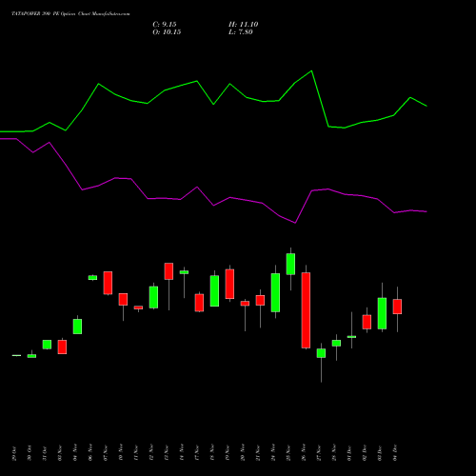Select the red candle for 03 Nov
The width and height of the screenshot is (476, 476).
tap(62, 347)
